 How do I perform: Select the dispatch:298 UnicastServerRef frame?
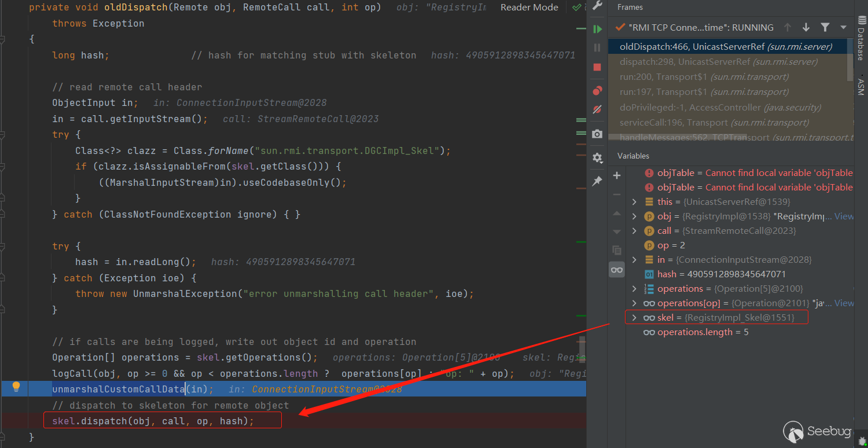728,61
